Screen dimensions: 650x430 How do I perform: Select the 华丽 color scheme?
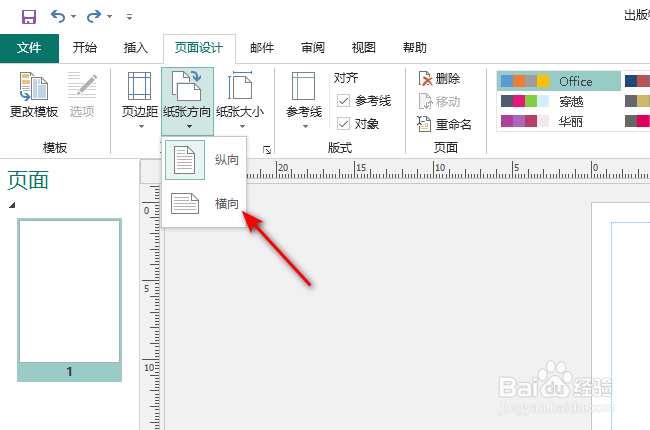pyautogui.click(x=558, y=121)
